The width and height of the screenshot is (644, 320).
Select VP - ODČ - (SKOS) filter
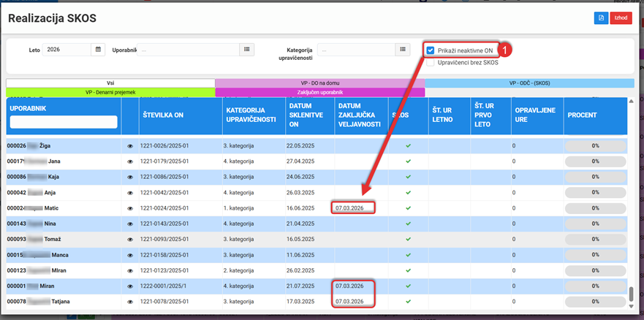(x=530, y=83)
